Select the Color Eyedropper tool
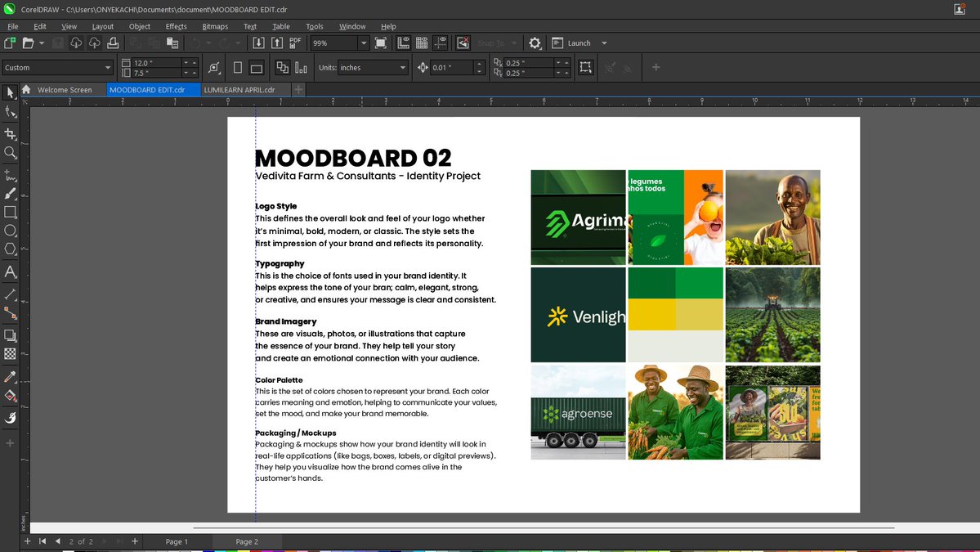 10,376
